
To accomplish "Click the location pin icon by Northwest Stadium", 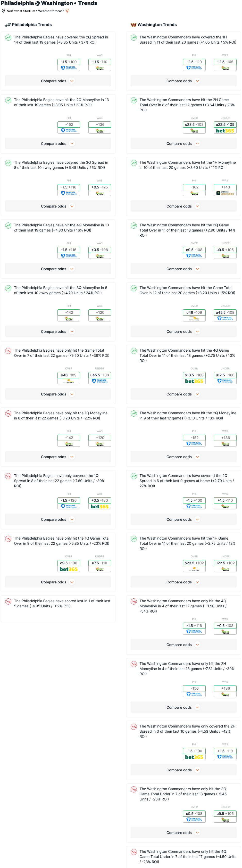I will pos(3,11).
